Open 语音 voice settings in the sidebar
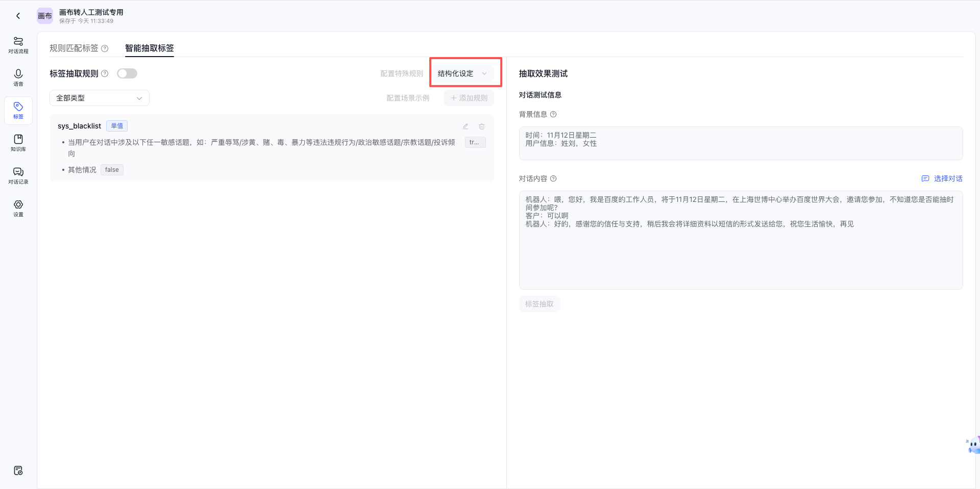This screenshot has height=489, width=980. [x=18, y=78]
